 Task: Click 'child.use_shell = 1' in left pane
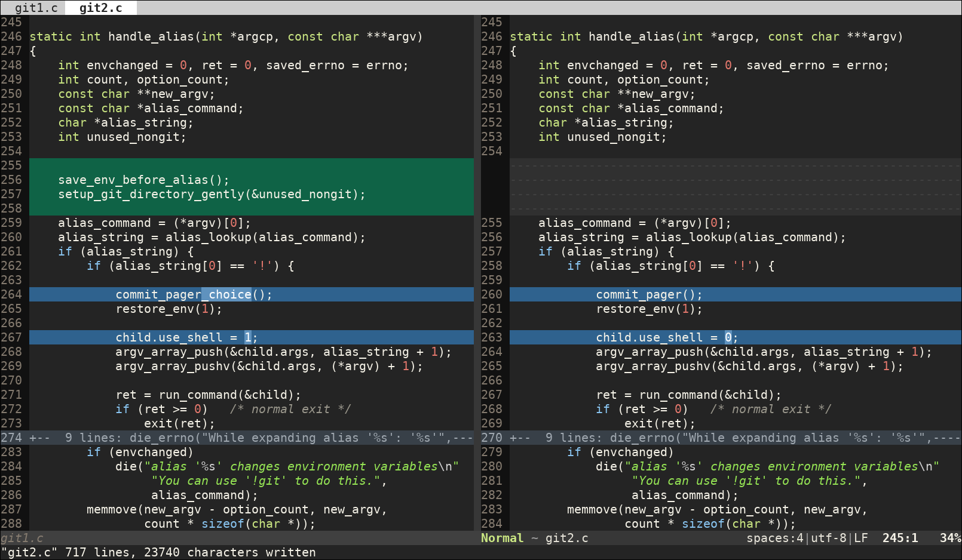[186, 337]
